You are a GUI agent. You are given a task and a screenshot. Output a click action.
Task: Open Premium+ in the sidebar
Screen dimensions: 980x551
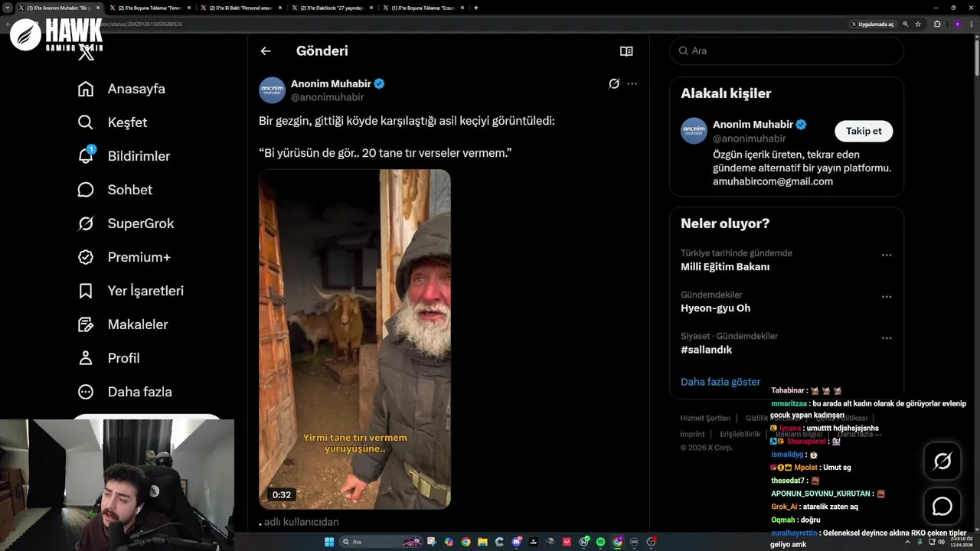124,257
